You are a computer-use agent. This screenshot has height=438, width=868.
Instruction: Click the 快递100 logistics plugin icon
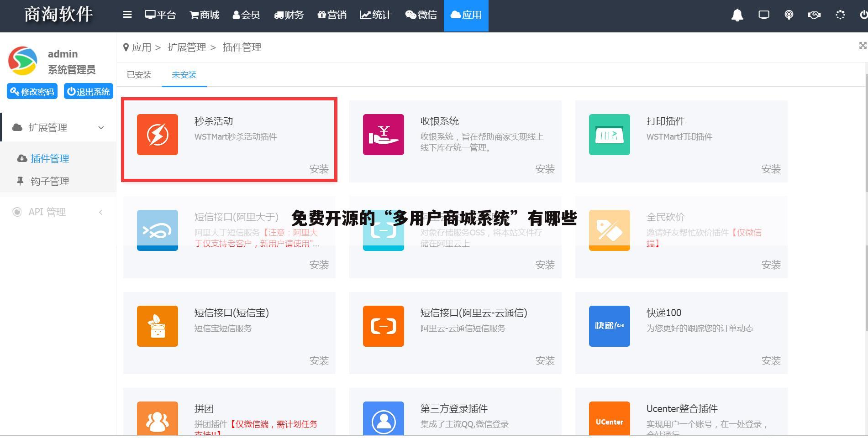point(609,326)
